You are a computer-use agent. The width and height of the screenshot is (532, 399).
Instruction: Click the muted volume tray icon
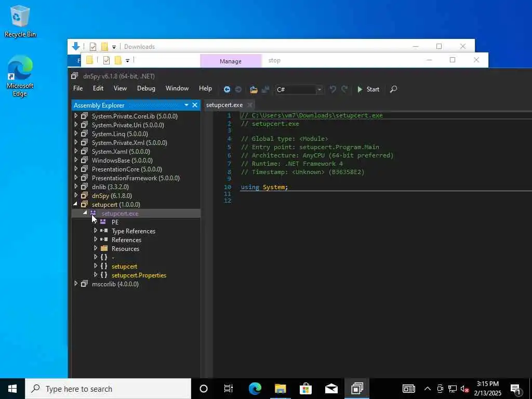pyautogui.click(x=465, y=389)
